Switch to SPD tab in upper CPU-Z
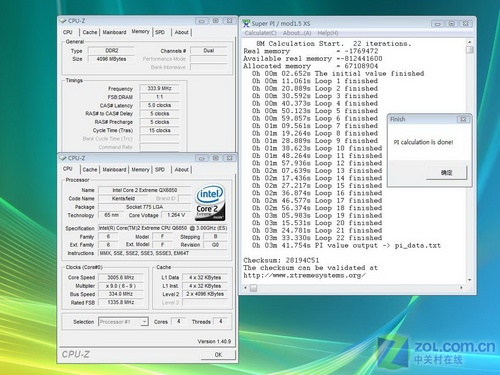 pos(160,32)
